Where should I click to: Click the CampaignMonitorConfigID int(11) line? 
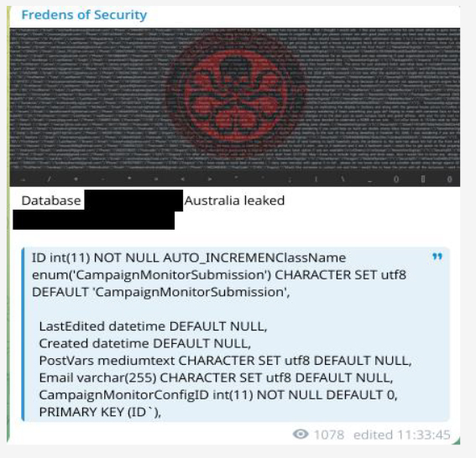coord(218,395)
